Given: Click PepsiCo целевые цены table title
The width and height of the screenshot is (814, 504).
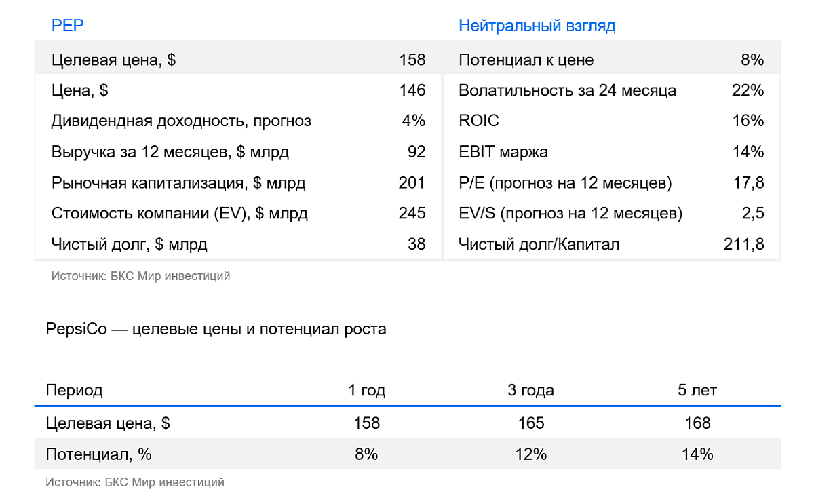Looking at the screenshot, I should (x=216, y=330).
